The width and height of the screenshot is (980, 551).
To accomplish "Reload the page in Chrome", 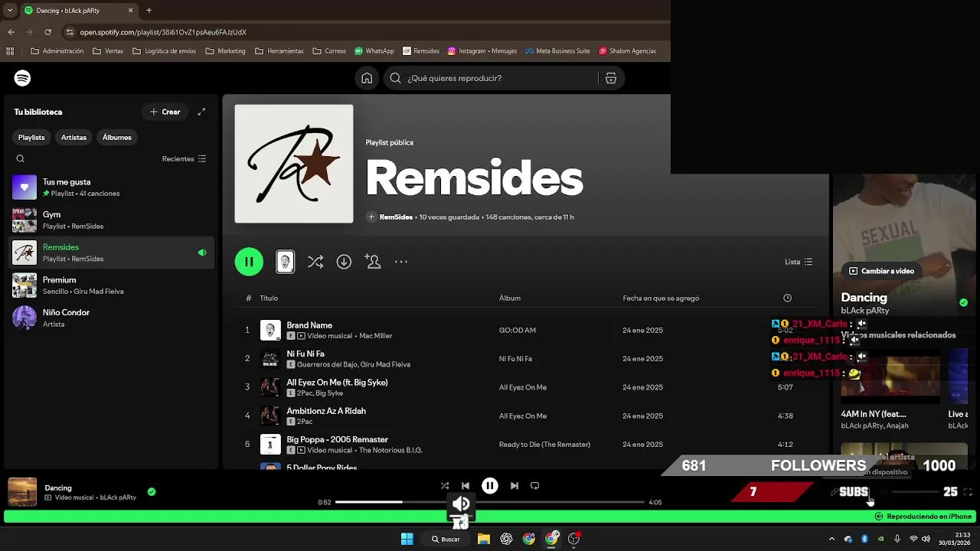I will [48, 32].
